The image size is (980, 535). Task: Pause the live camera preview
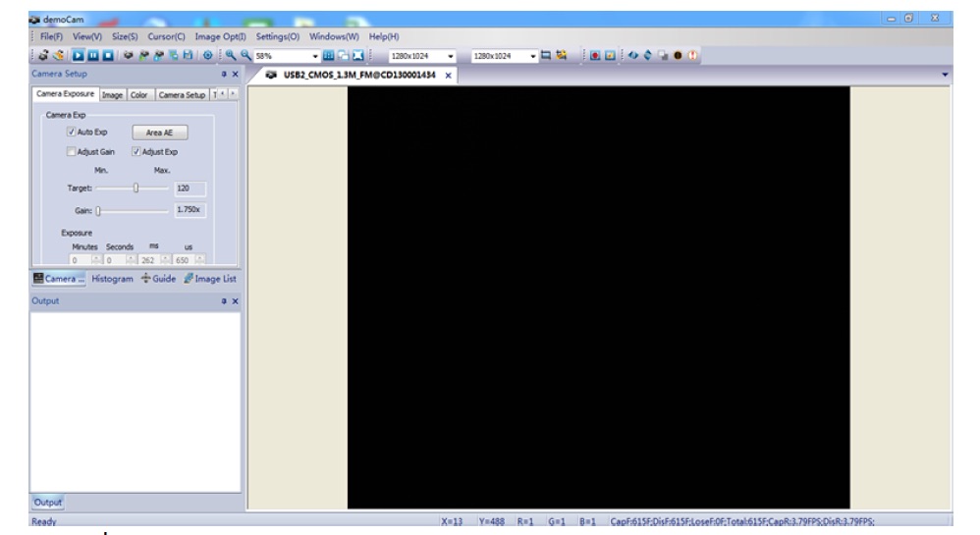[93, 56]
